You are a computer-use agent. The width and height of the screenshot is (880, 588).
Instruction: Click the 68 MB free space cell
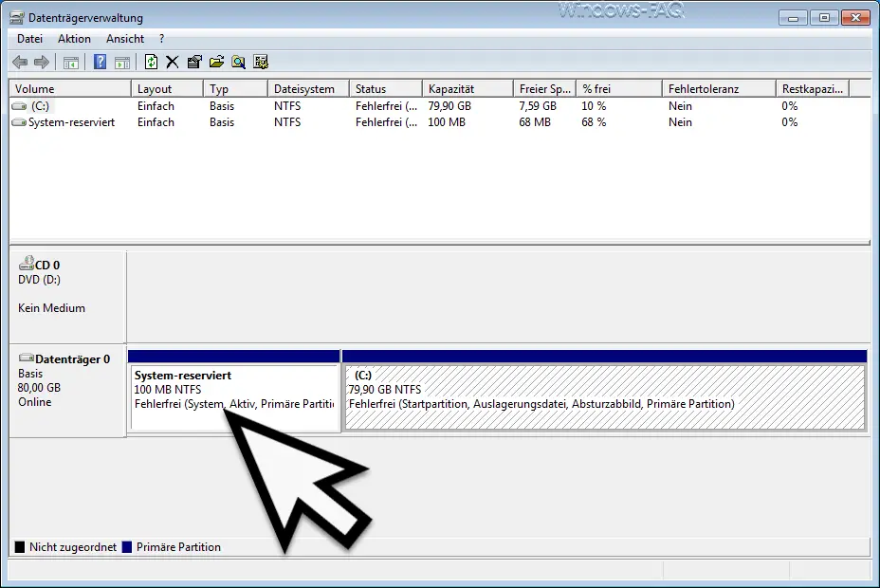[x=534, y=122]
